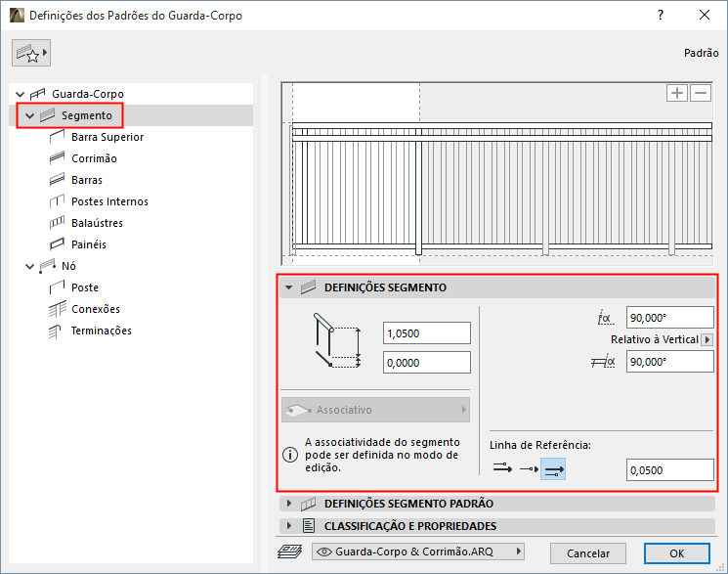
Task: Click the railing pattern preview image
Action: 497,173
